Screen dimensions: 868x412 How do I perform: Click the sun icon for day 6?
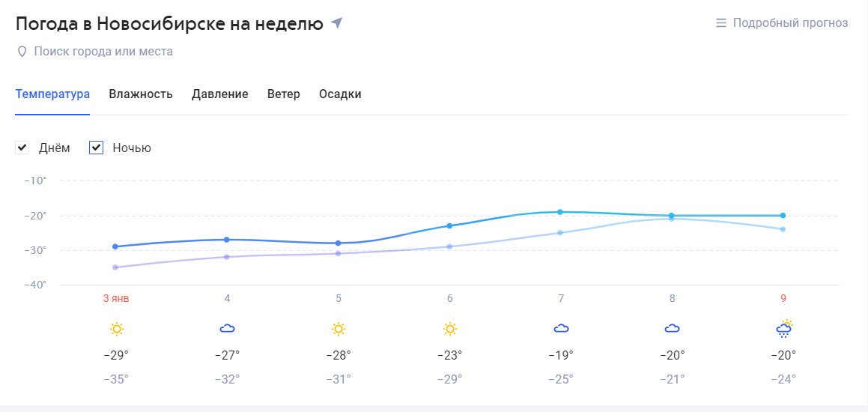[x=450, y=329]
